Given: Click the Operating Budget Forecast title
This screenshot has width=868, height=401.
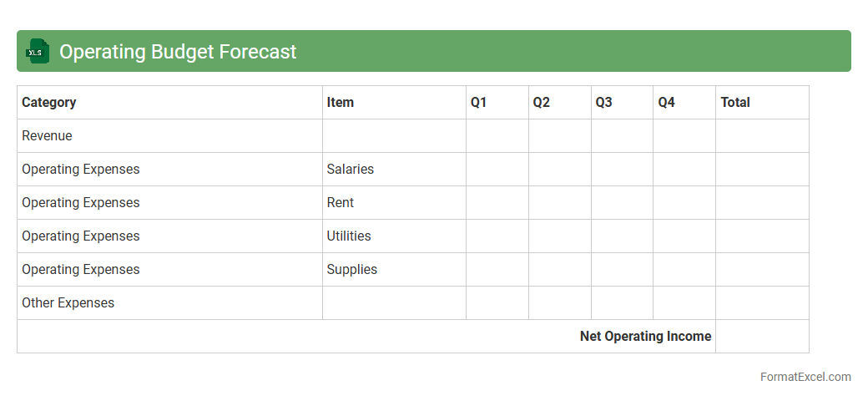Looking at the screenshot, I should pos(178,52).
